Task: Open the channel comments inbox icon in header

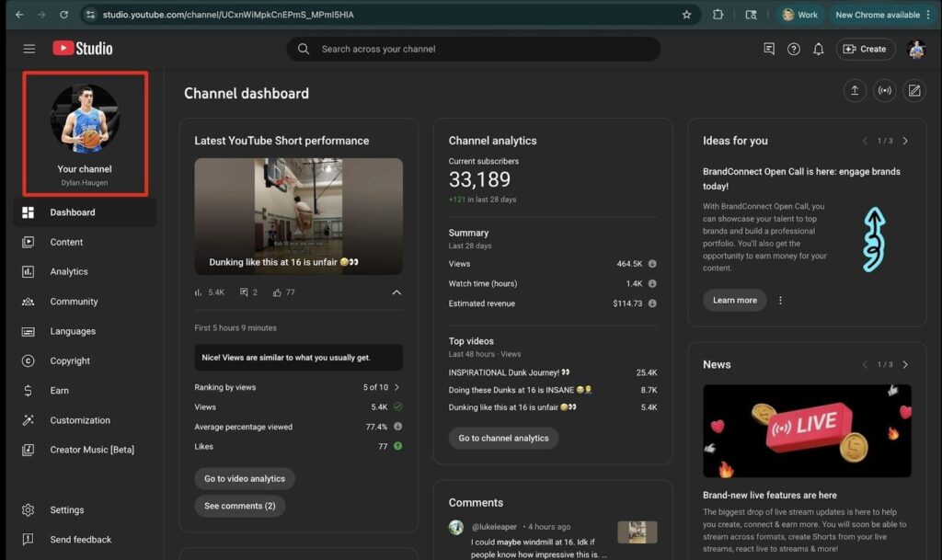Action: pyautogui.click(x=769, y=50)
